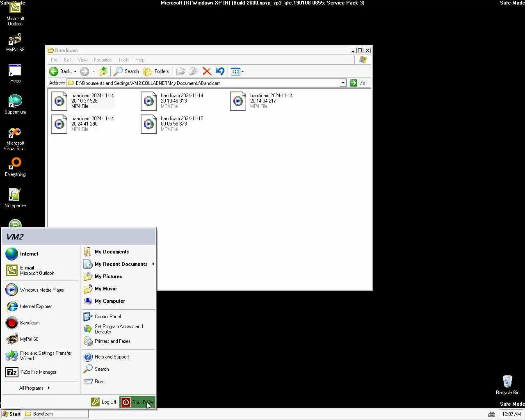Click the Shut Down button
525x420 pixels.
(x=137, y=402)
